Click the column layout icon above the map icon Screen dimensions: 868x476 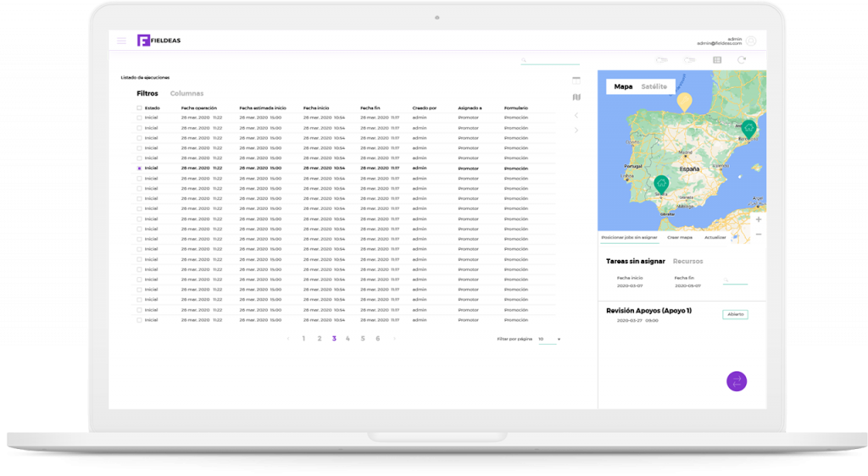tap(576, 81)
